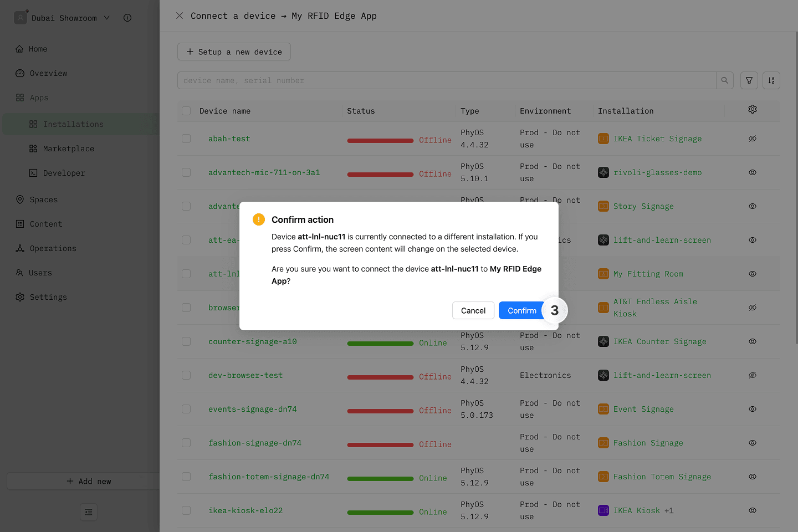Click Setup a new device button

234,52
